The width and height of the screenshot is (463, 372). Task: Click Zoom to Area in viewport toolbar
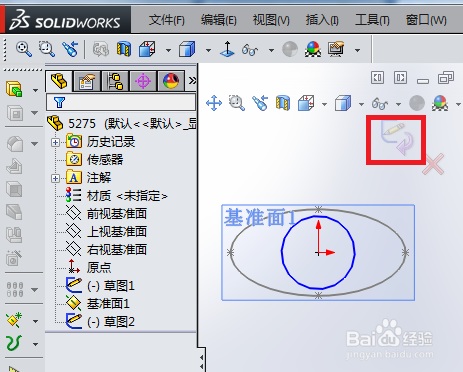(237, 103)
